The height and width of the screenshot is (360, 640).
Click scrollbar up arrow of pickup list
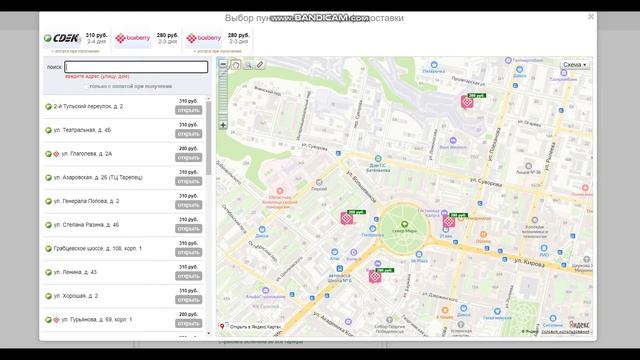pos(209,98)
